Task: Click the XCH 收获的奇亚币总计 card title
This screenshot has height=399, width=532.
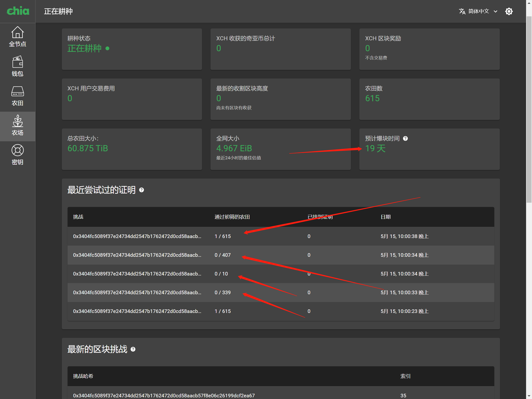Action: 245,38
